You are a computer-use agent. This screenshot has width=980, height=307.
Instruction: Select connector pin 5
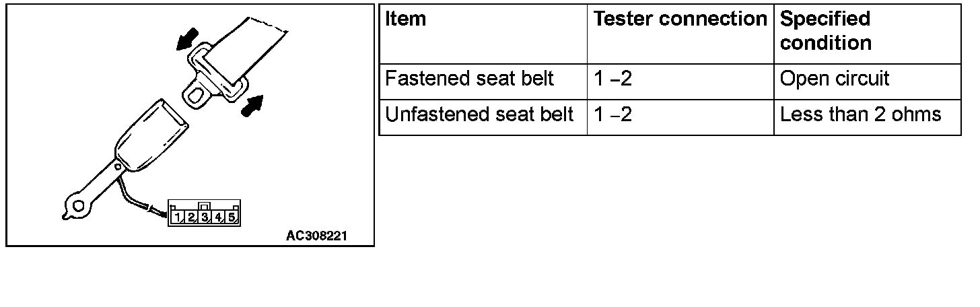point(231,217)
